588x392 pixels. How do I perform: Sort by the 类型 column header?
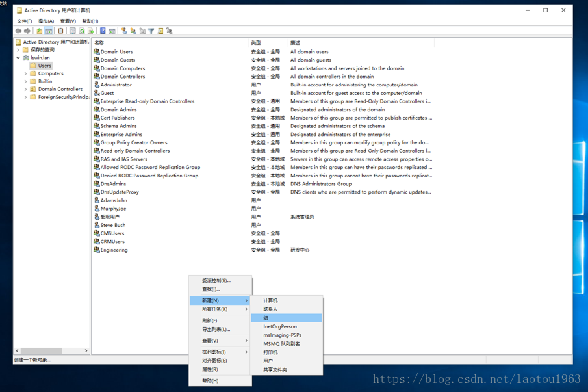(x=268, y=43)
